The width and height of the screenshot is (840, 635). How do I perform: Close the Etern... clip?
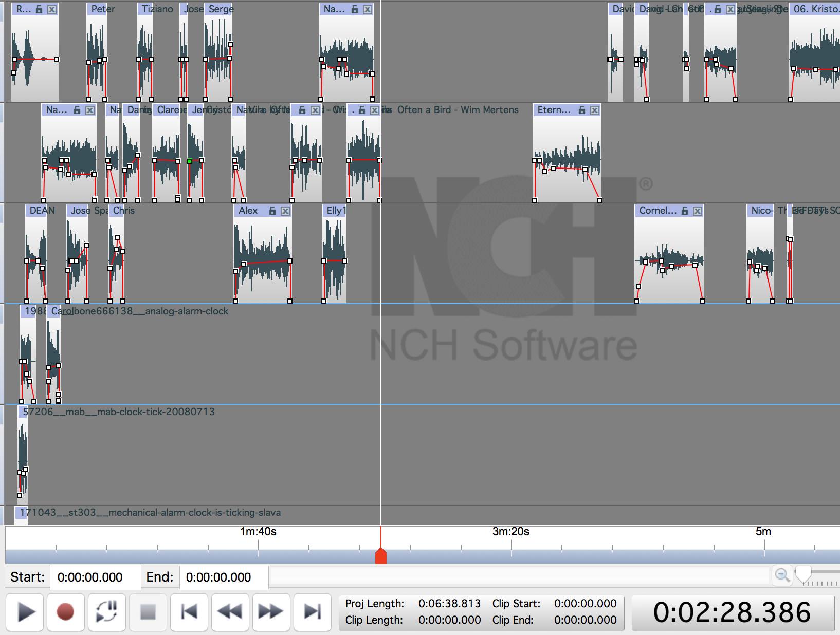coord(595,110)
